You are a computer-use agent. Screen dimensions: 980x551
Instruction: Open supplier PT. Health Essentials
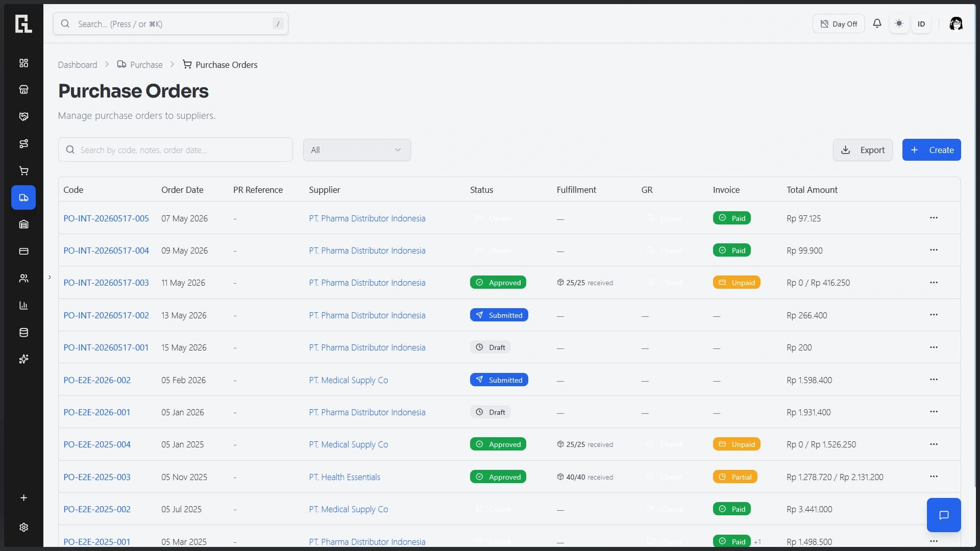coord(345,477)
